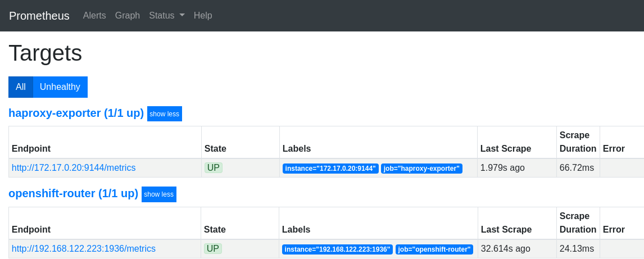This screenshot has height=259, width=644.
Task: Open endpoint http://192.168.122.223:1936/metrics
Action: point(84,249)
